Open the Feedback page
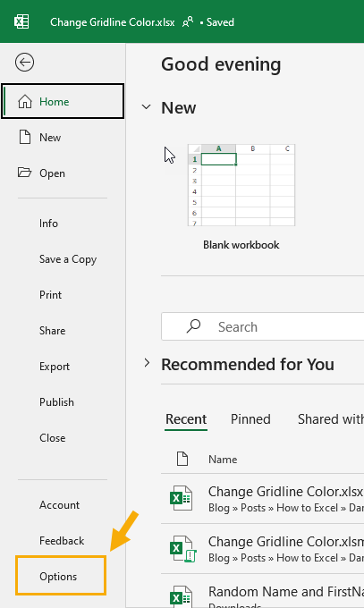This screenshot has width=364, height=608. (62, 541)
